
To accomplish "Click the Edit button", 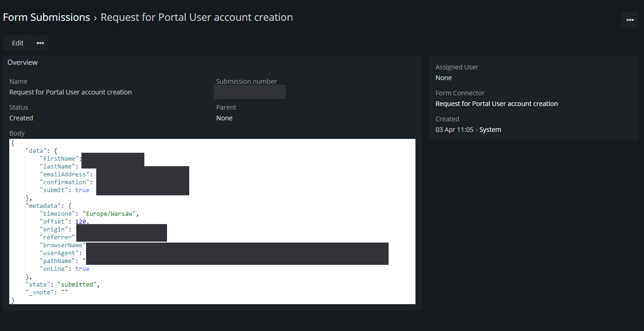I will [18, 43].
